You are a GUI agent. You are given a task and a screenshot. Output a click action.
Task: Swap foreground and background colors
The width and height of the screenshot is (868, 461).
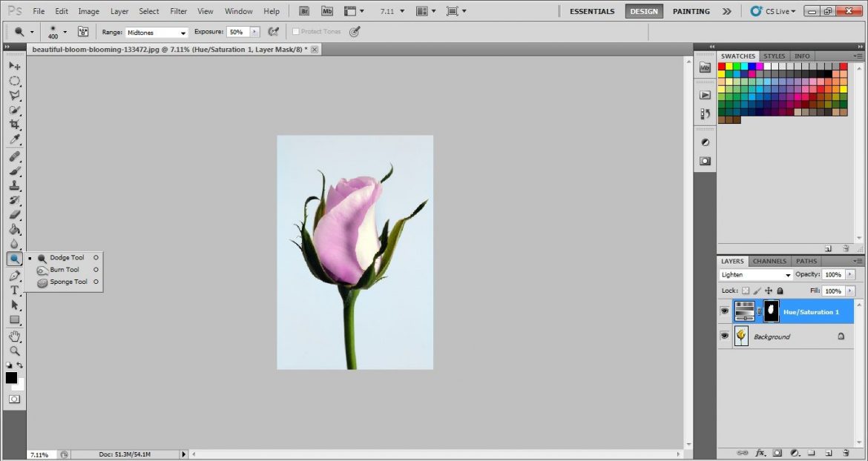20,365
